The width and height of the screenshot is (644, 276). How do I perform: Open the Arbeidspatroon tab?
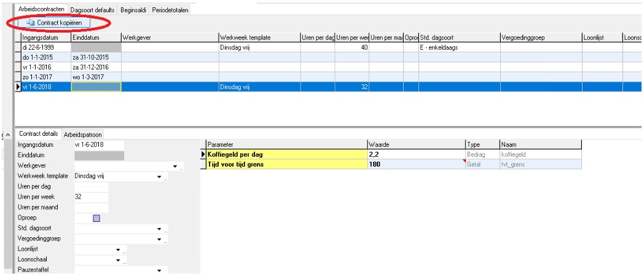click(82, 134)
